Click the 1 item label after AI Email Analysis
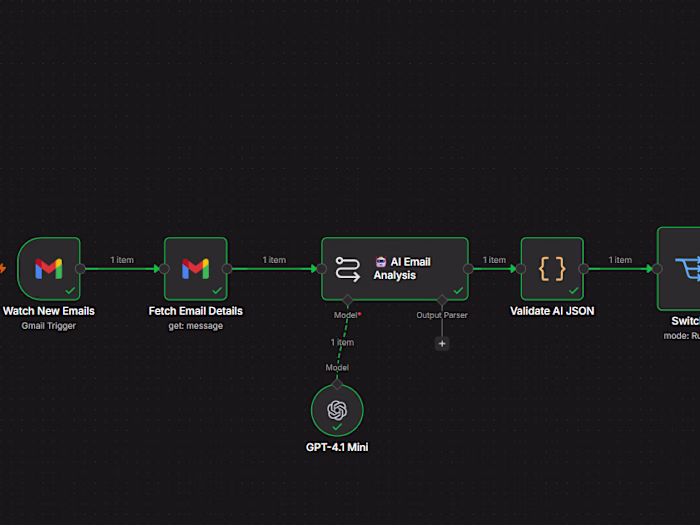Viewport: 700px width, 525px height. pos(494,260)
